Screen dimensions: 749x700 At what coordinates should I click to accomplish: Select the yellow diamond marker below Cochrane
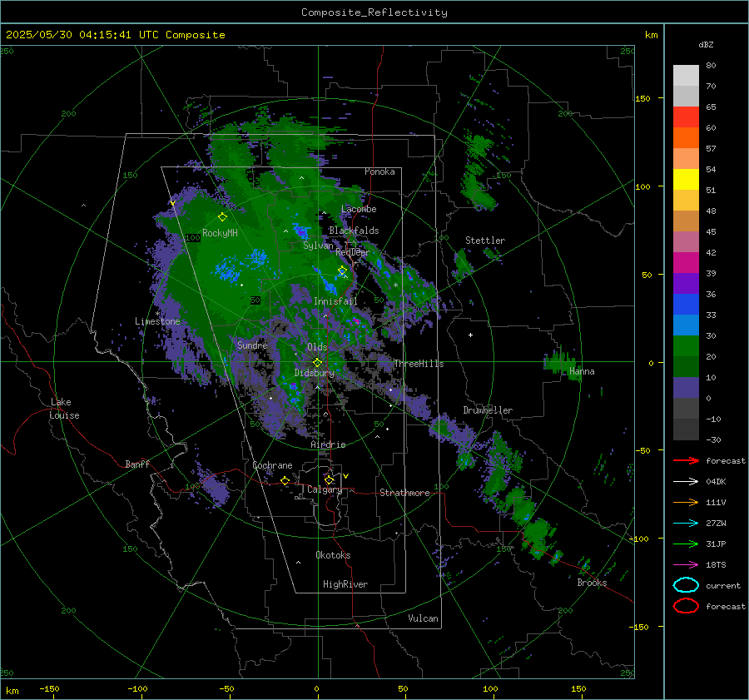[285, 480]
